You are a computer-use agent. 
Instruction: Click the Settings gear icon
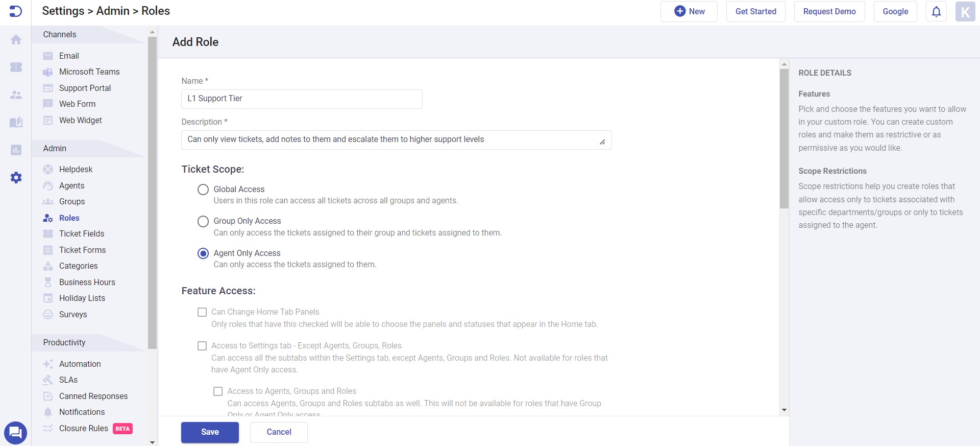[16, 177]
